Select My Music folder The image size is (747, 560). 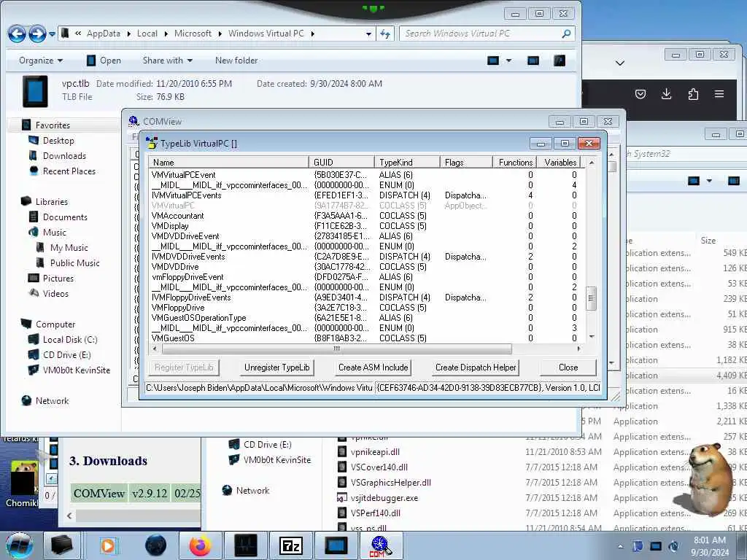69,248
